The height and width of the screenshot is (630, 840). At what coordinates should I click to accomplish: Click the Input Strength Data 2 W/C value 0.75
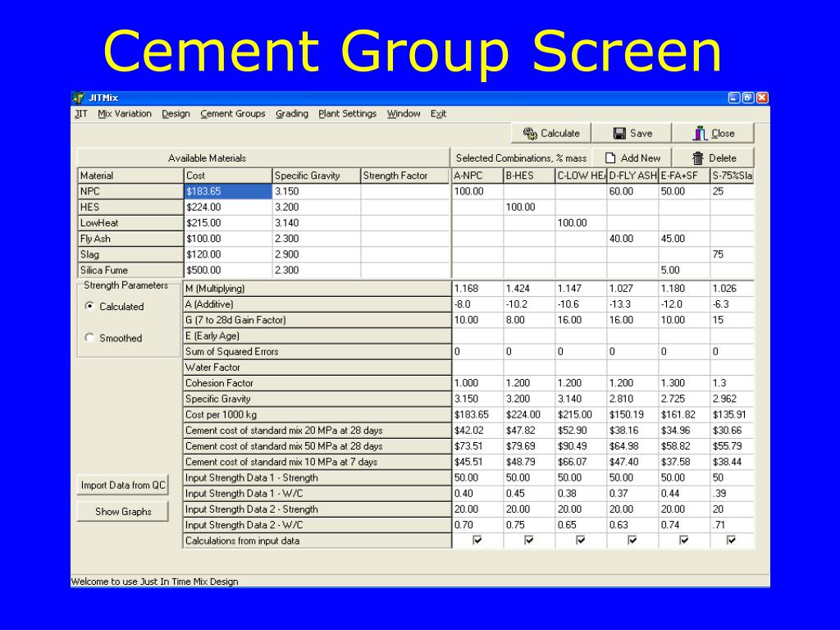pos(529,525)
